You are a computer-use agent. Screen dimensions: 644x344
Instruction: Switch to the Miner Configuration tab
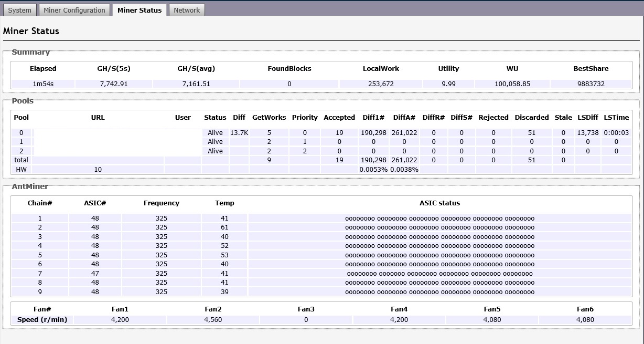click(x=74, y=10)
